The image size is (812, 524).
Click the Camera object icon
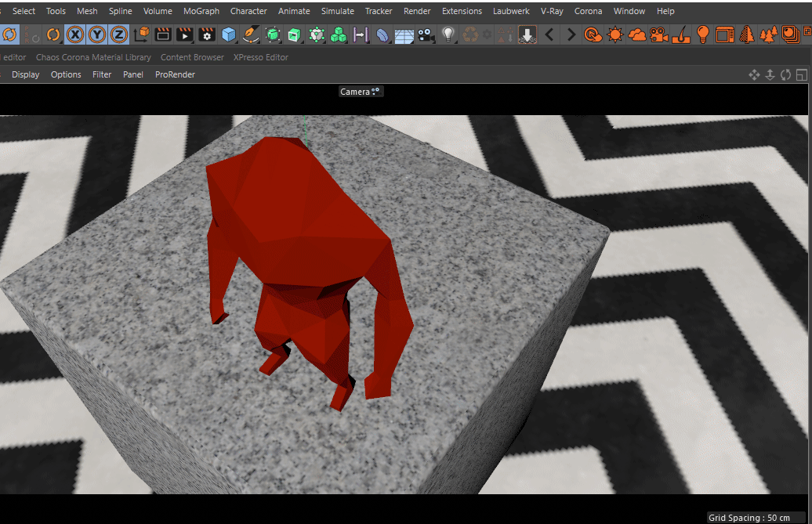[426, 34]
